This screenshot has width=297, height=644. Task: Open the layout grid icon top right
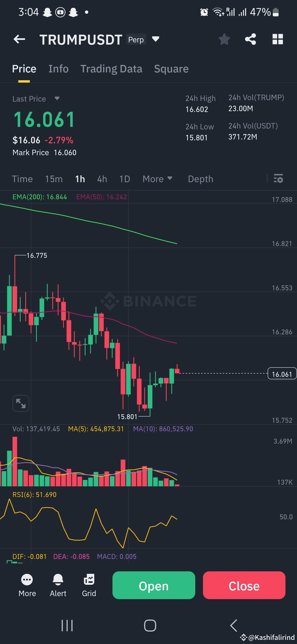[277, 39]
